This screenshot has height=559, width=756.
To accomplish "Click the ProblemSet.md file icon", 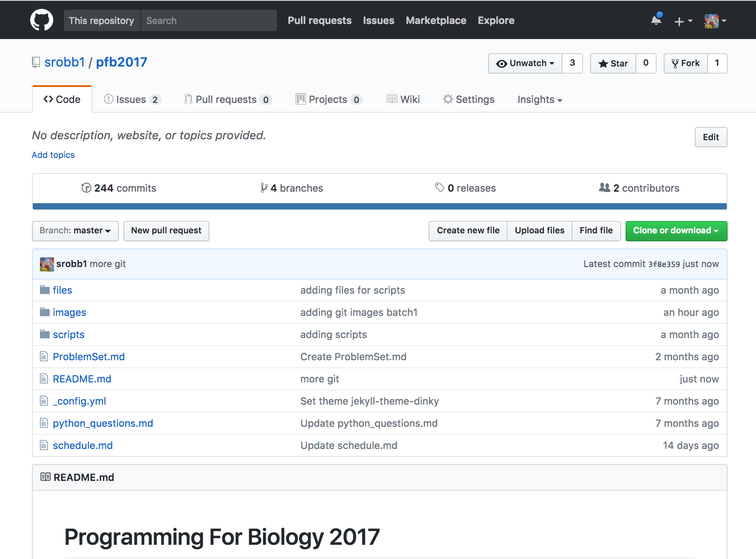I will tap(44, 356).
